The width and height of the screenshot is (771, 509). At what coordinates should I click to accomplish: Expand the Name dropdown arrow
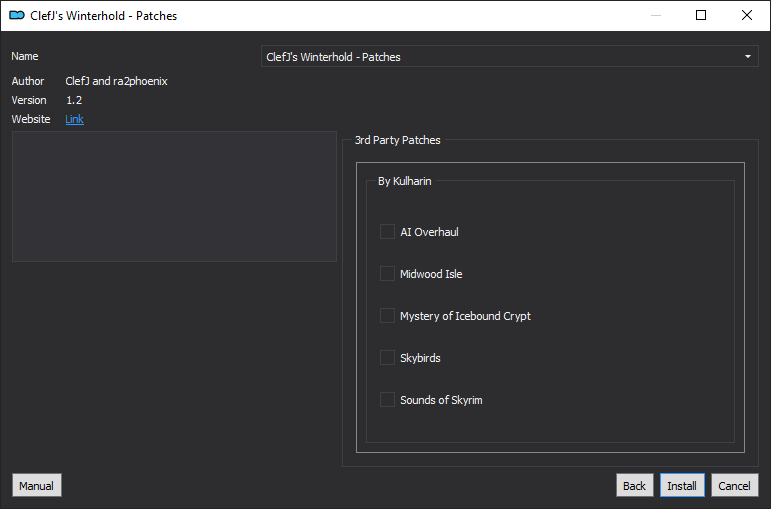click(x=747, y=57)
